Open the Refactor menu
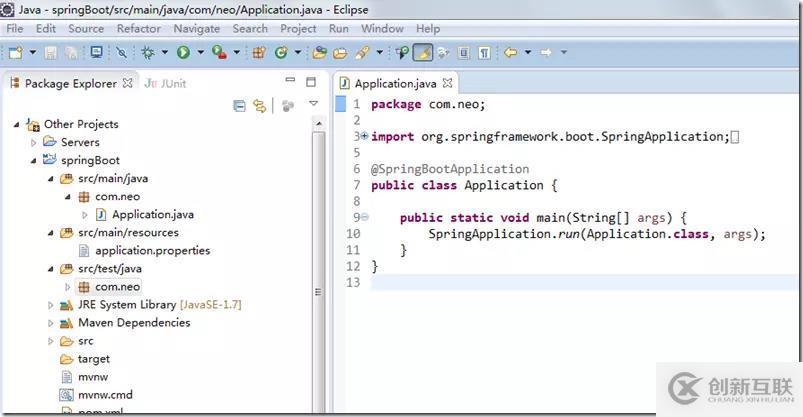Viewport: 803px width, 417px height. pos(139,29)
